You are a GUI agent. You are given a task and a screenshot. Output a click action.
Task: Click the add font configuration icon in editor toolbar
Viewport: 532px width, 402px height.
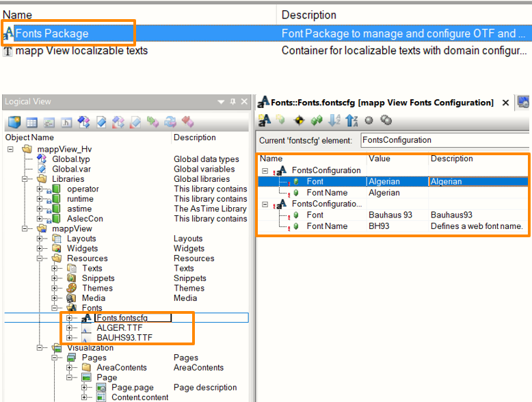click(265, 120)
